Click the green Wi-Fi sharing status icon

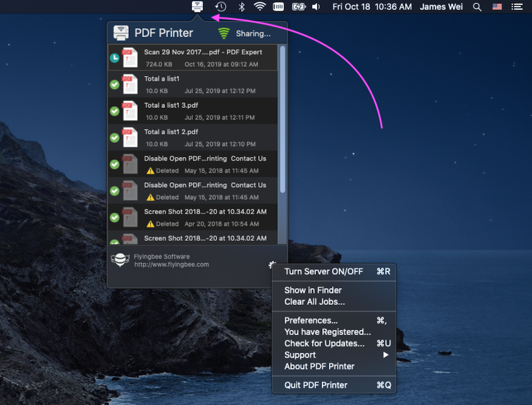click(x=224, y=33)
